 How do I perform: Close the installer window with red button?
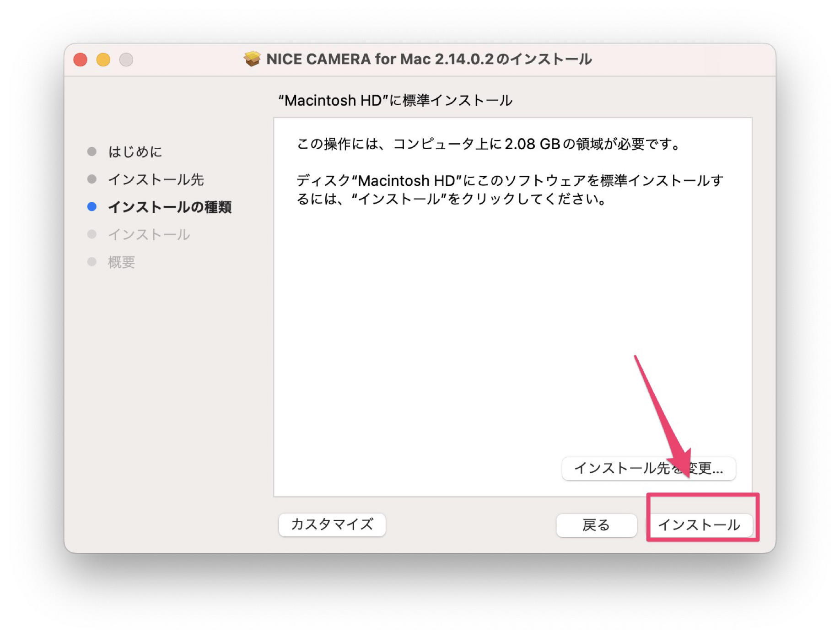pos(81,59)
